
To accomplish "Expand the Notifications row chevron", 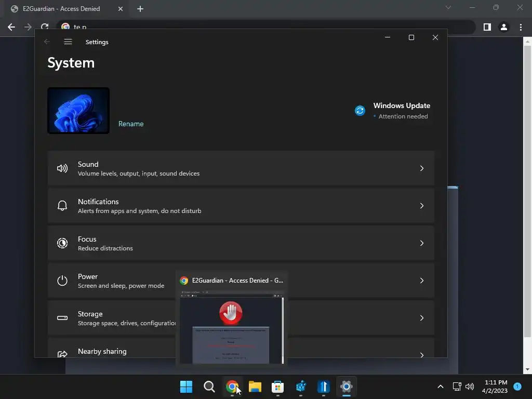I will point(422,206).
